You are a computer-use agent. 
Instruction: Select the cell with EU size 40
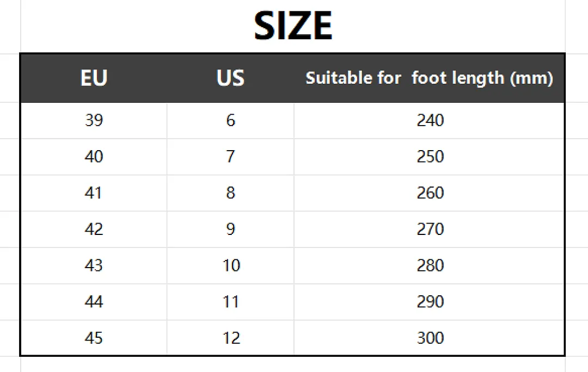click(94, 157)
